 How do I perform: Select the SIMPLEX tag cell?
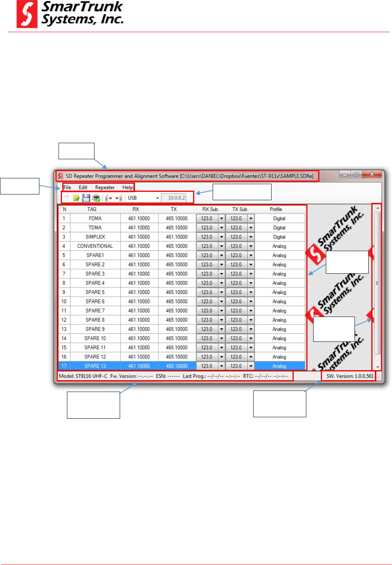[95, 237]
